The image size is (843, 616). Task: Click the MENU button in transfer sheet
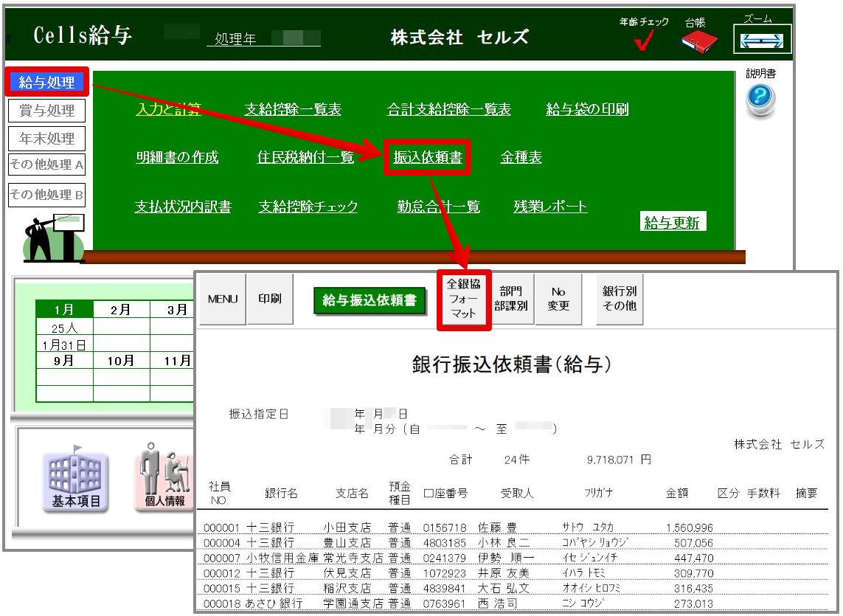(x=222, y=300)
